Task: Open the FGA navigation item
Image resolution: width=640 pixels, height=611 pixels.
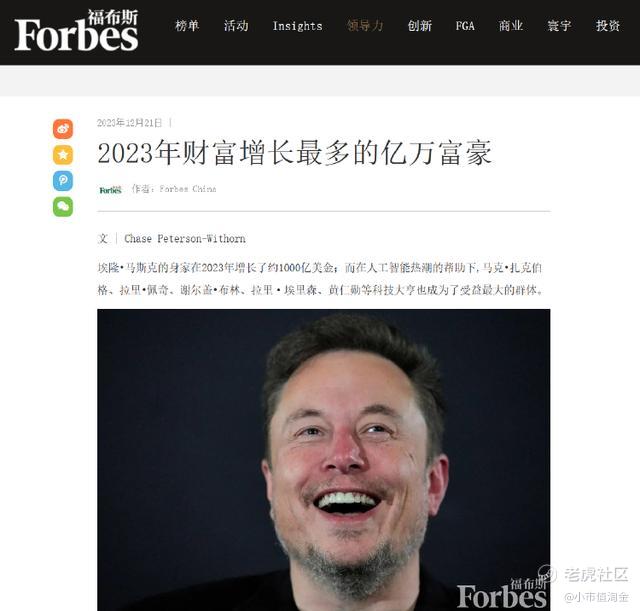Action: coord(465,26)
